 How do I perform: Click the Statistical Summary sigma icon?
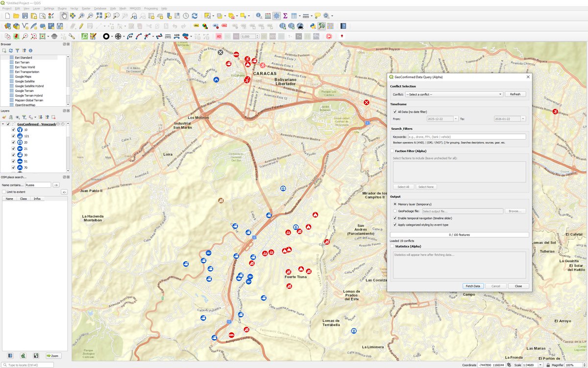click(x=285, y=16)
